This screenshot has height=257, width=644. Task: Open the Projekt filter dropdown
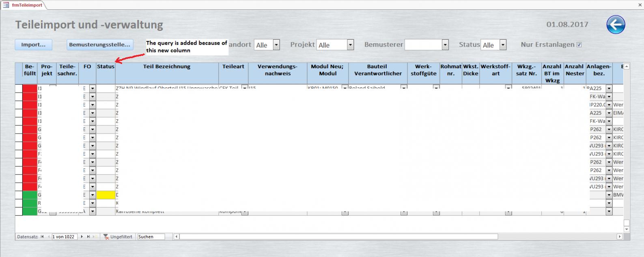point(351,45)
